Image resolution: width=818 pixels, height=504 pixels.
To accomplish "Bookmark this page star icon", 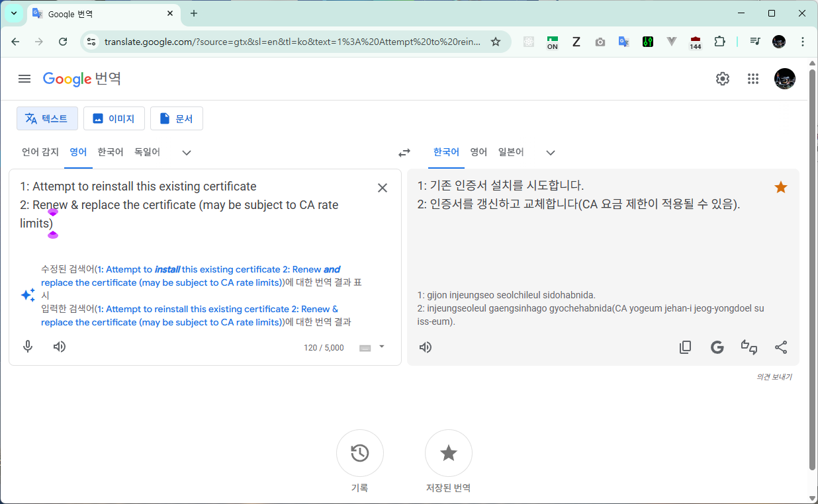I will (x=496, y=42).
